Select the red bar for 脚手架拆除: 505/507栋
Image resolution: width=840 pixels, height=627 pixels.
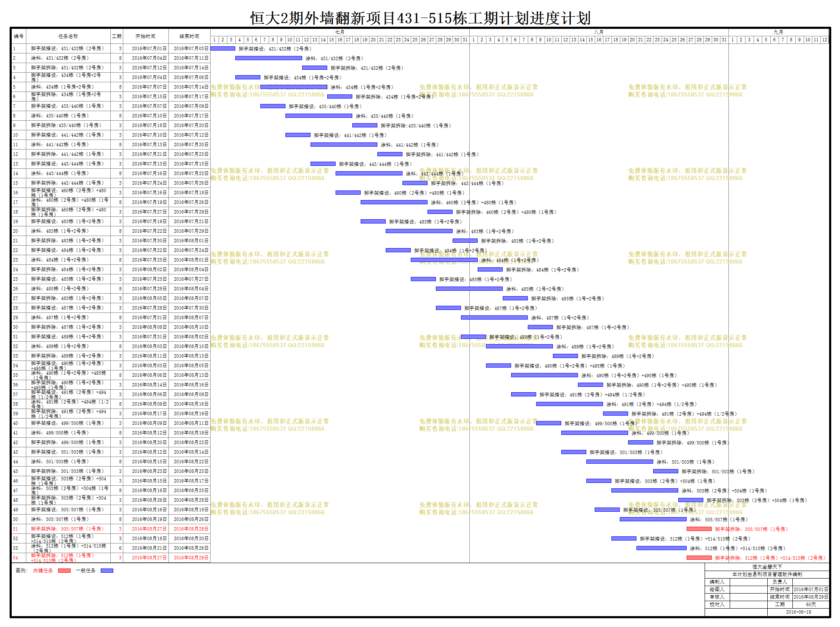[699, 529]
